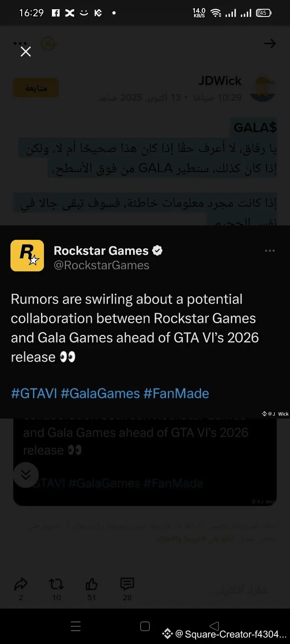Tap the verified badge next to Rockstar Games
Image resolution: width=290 pixels, height=644 pixels.
[157, 250]
